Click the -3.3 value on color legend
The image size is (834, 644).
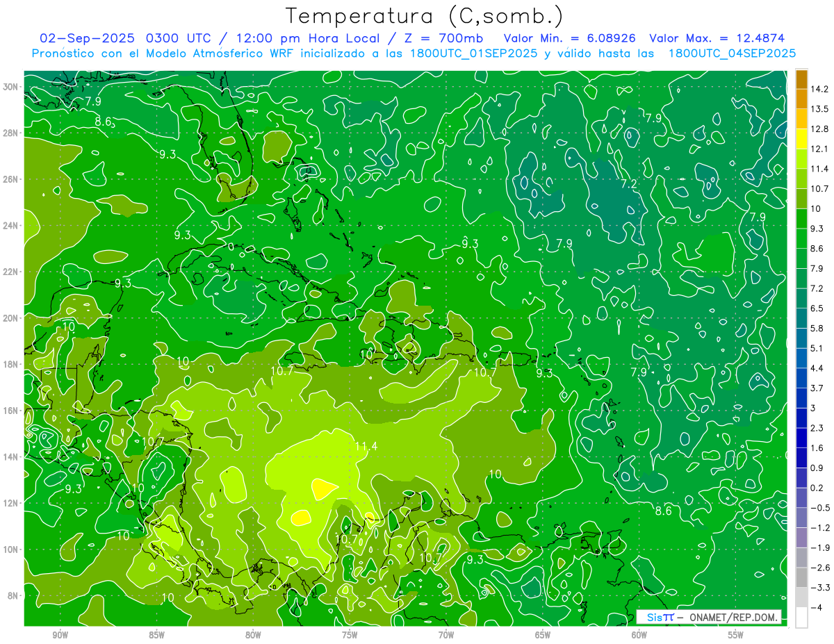click(819, 587)
